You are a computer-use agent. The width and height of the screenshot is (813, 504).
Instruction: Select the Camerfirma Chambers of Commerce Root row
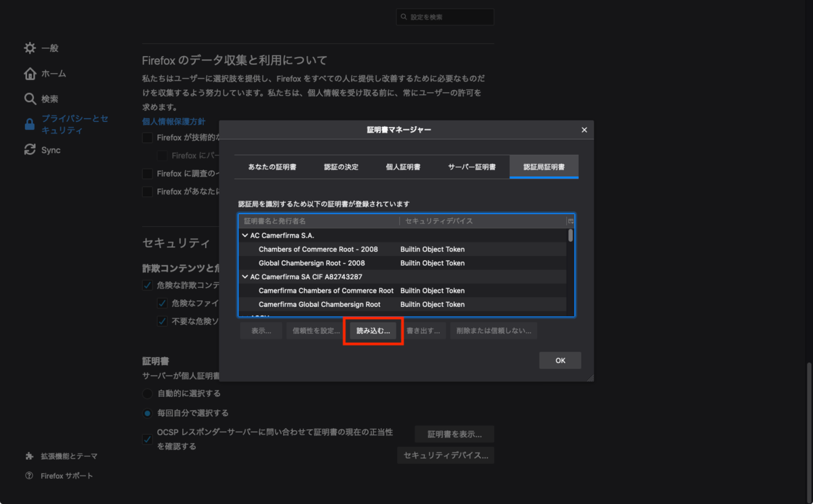click(x=402, y=291)
